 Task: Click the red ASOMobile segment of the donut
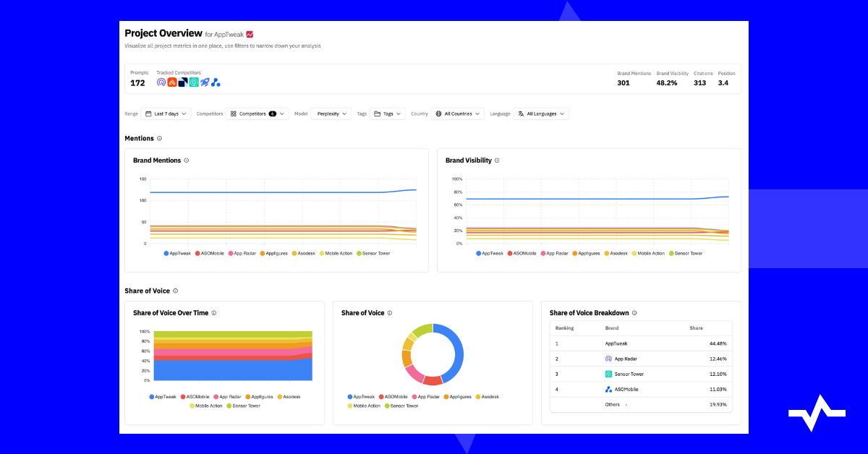pyautogui.click(x=433, y=380)
